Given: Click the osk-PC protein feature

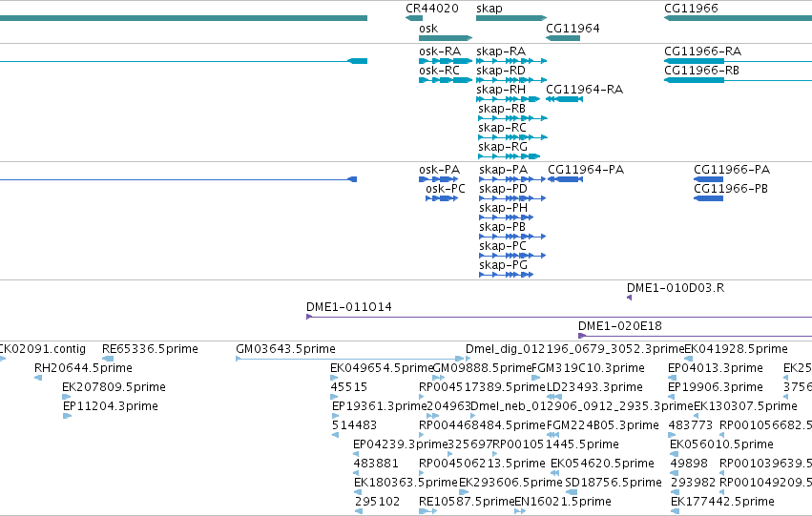Looking at the screenshot, I should click(442, 198).
